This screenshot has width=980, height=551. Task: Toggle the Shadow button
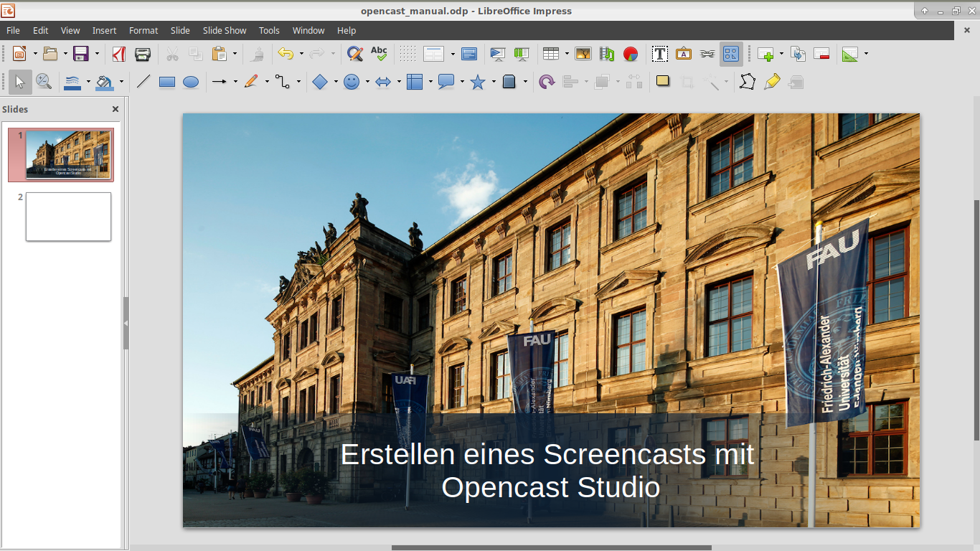(663, 82)
